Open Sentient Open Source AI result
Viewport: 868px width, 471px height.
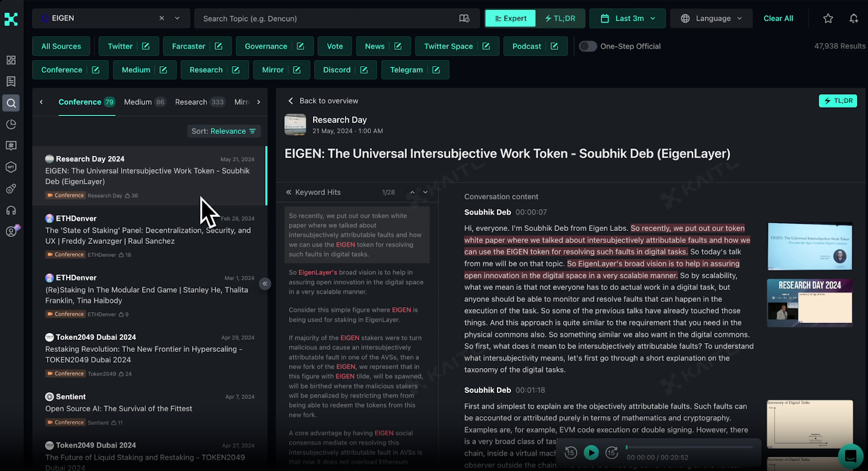point(149,409)
